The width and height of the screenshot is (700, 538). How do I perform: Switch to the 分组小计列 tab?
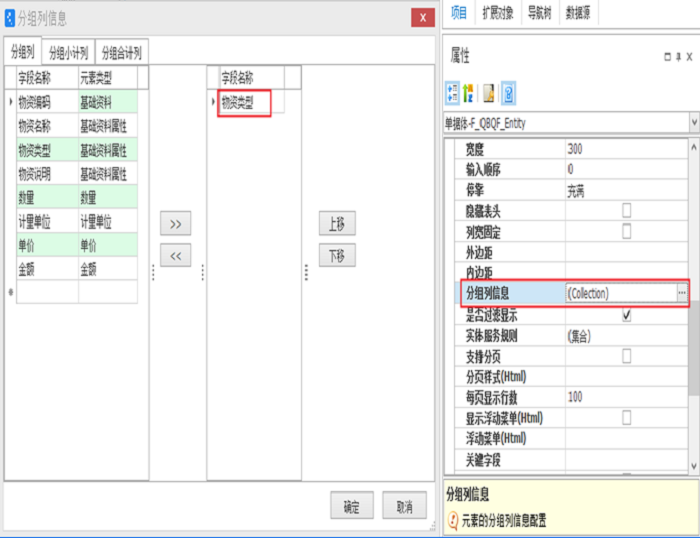pyautogui.click(x=69, y=53)
